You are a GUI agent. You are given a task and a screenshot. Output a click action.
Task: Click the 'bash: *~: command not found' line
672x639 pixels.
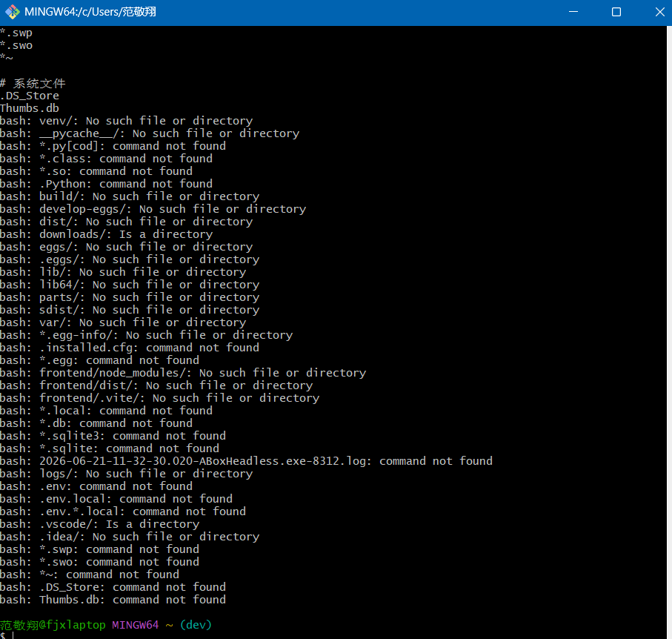(90, 575)
